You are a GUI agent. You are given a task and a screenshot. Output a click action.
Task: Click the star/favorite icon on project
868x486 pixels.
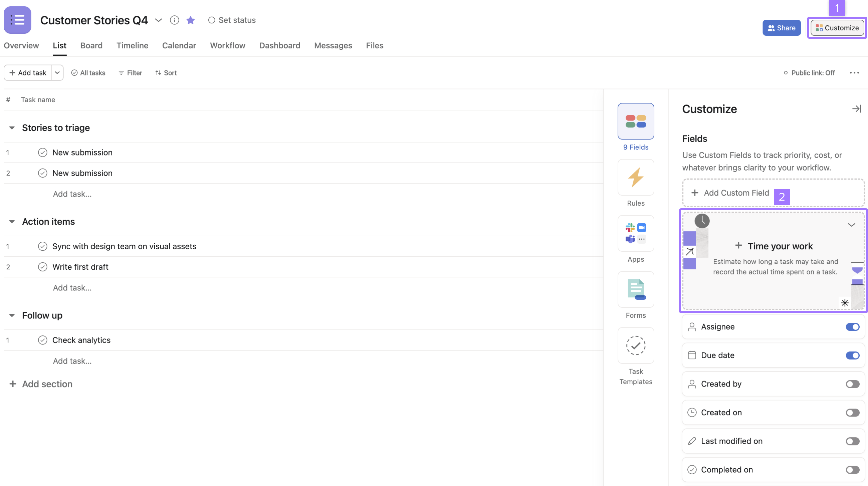coord(191,20)
